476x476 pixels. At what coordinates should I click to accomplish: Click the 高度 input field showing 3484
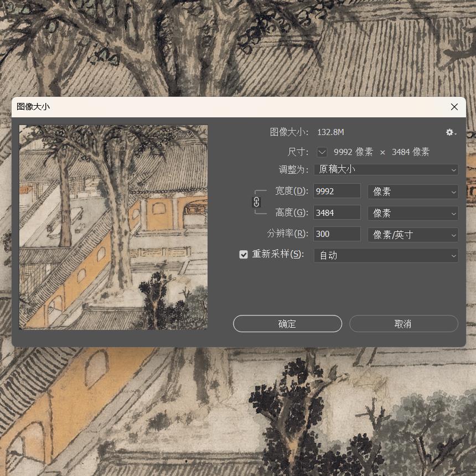click(337, 213)
